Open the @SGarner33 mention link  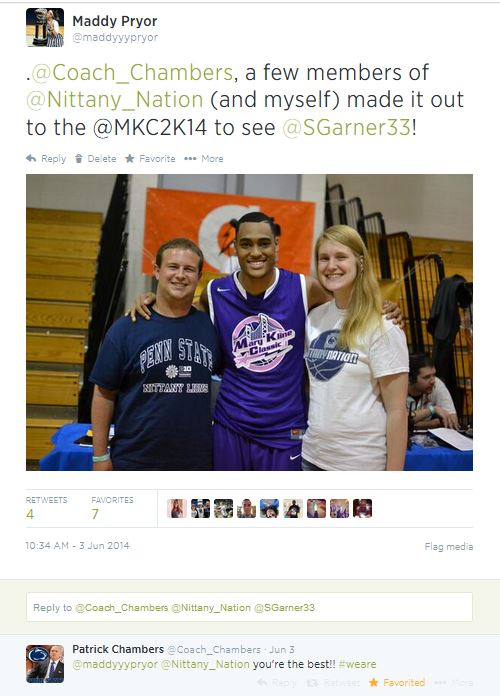[x=347, y=127]
